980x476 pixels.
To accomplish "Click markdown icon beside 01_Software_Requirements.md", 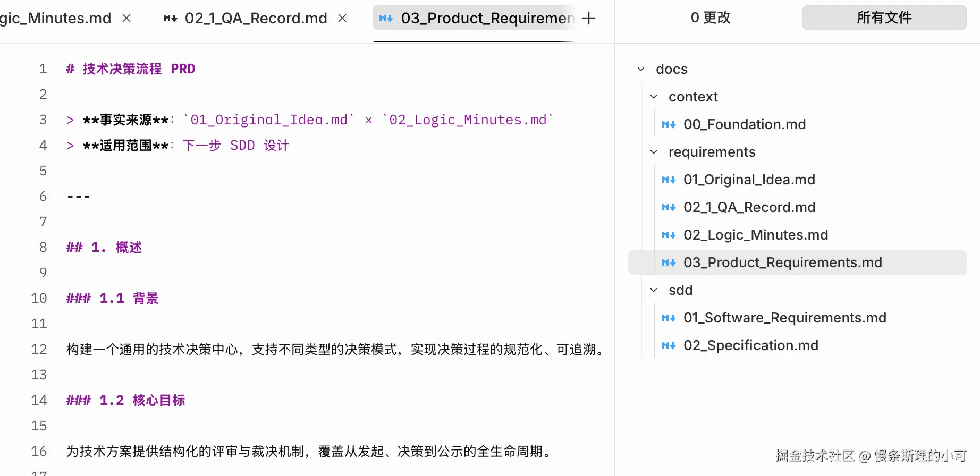I will point(669,318).
